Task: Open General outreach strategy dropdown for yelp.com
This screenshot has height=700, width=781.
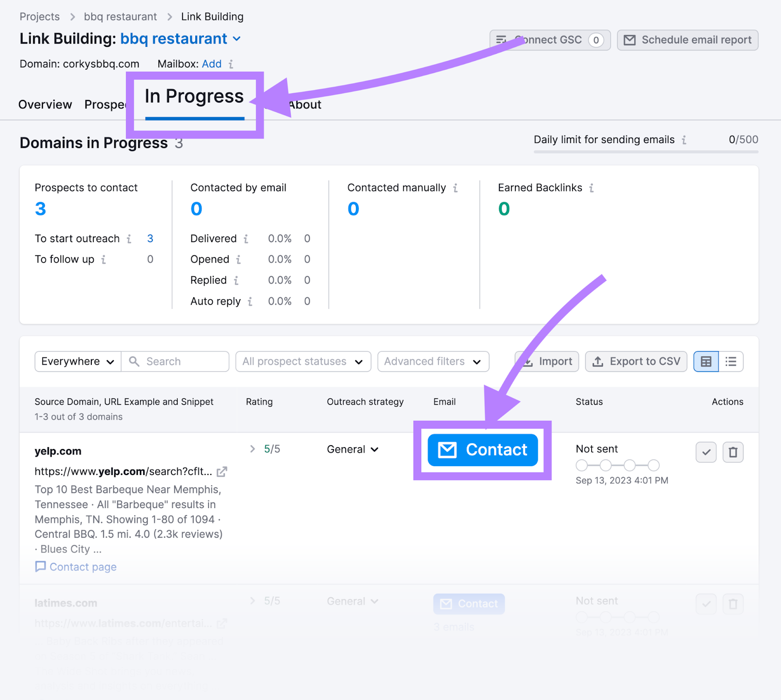Action: [352, 449]
